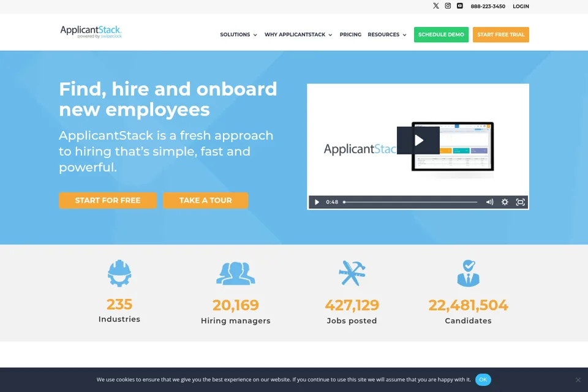Click the 'Candidates' label

pos(469,321)
